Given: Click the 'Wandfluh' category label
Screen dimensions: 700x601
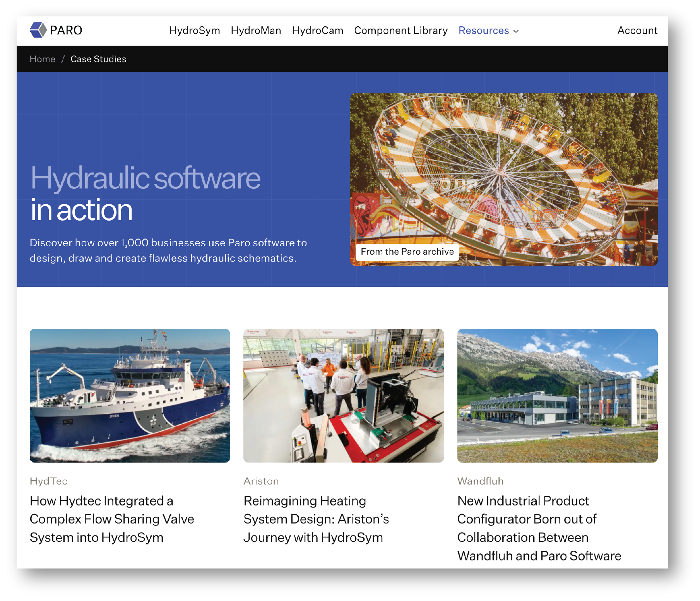Looking at the screenshot, I should tap(481, 481).
